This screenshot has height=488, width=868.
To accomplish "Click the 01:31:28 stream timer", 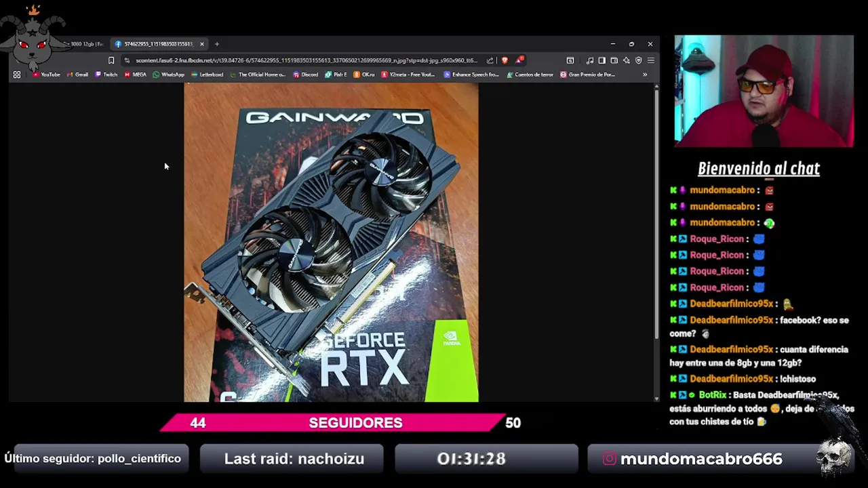I will point(471,459).
